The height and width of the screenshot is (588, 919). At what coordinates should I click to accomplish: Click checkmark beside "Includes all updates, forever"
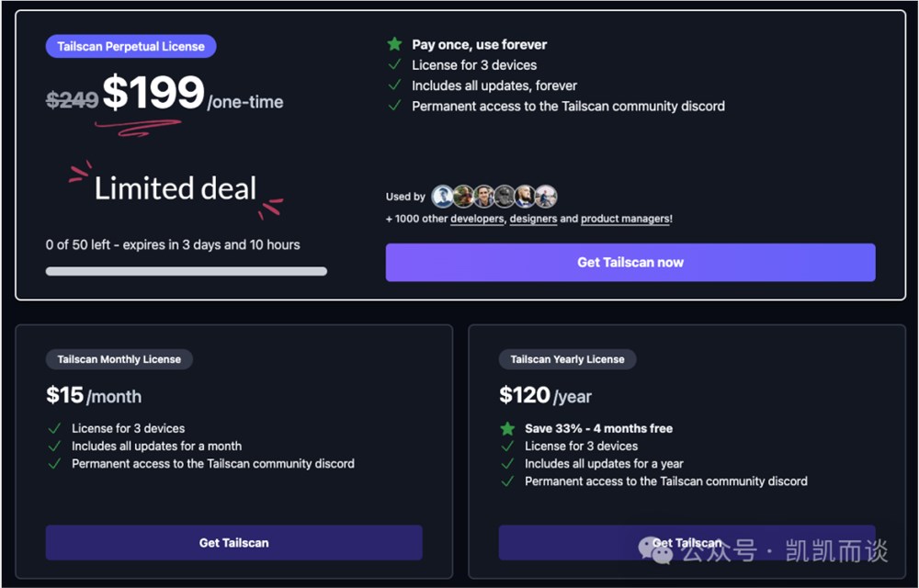tap(394, 85)
